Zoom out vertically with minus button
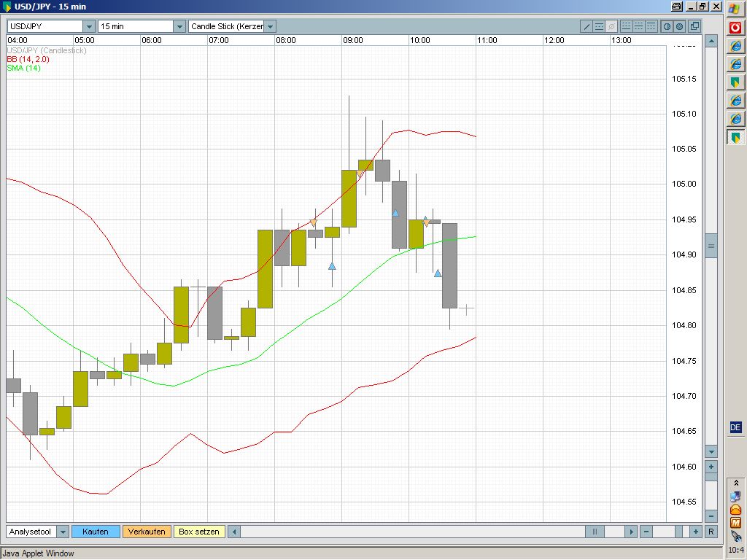The height and width of the screenshot is (560, 747). point(711,516)
